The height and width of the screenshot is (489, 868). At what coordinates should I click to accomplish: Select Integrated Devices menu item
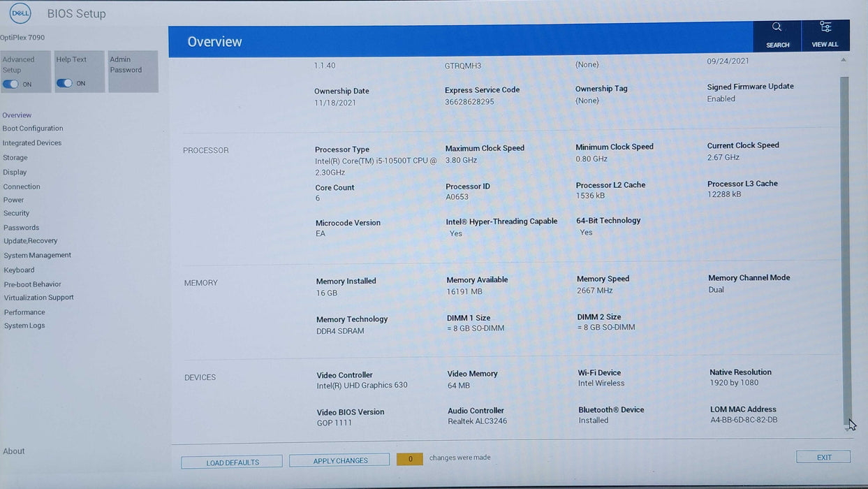[32, 143]
